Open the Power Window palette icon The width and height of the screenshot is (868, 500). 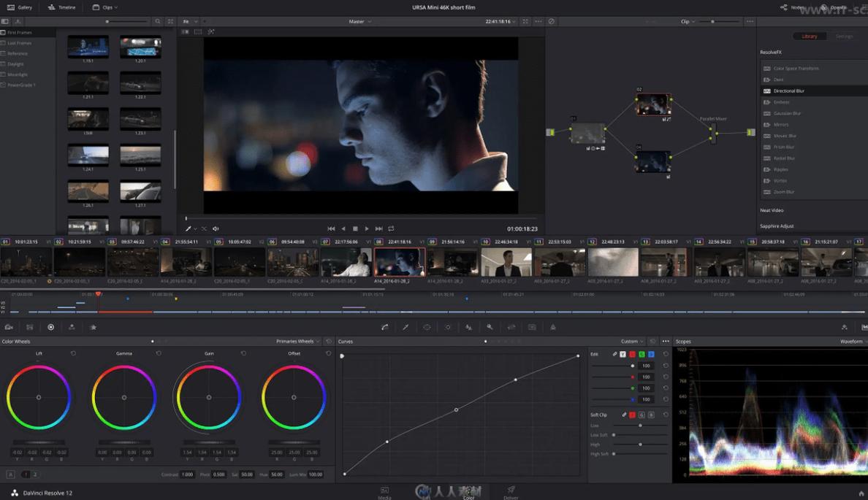click(427, 328)
